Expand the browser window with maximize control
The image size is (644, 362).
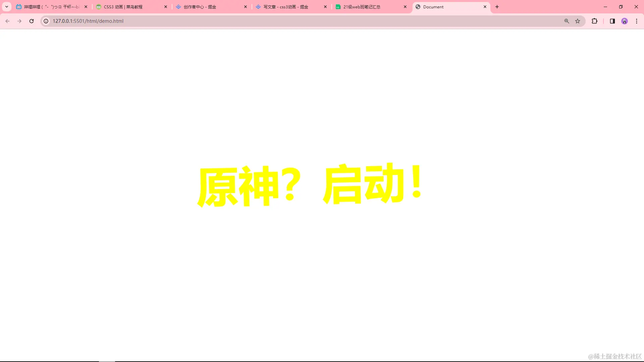click(621, 7)
